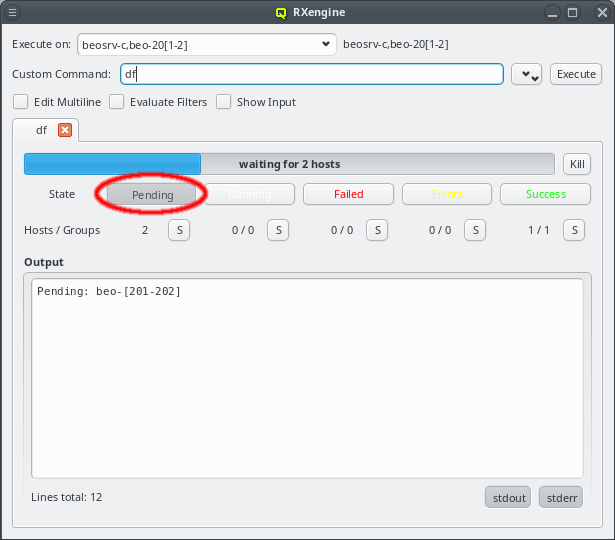Click the RXengine app icon in title bar
Image resolution: width=615 pixels, height=540 pixels.
click(282, 13)
